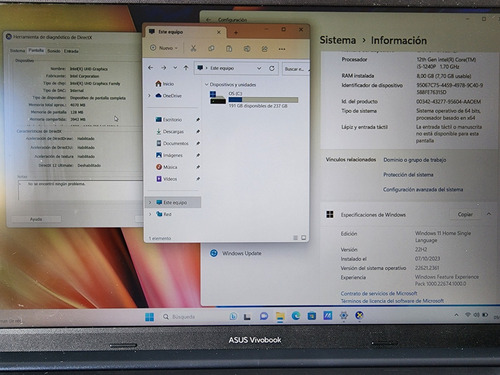500x375 pixels.
Task: Open Configuración avanzada del sistema link
Action: (x=423, y=189)
